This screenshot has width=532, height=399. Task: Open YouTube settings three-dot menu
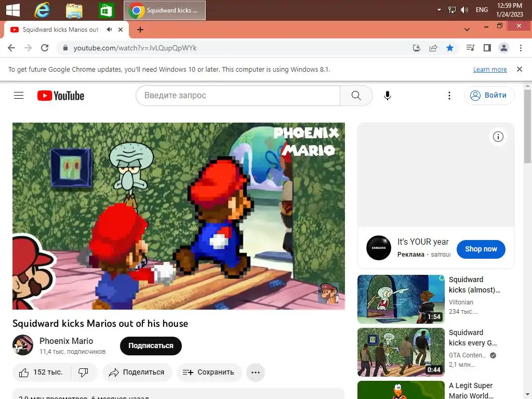(449, 96)
